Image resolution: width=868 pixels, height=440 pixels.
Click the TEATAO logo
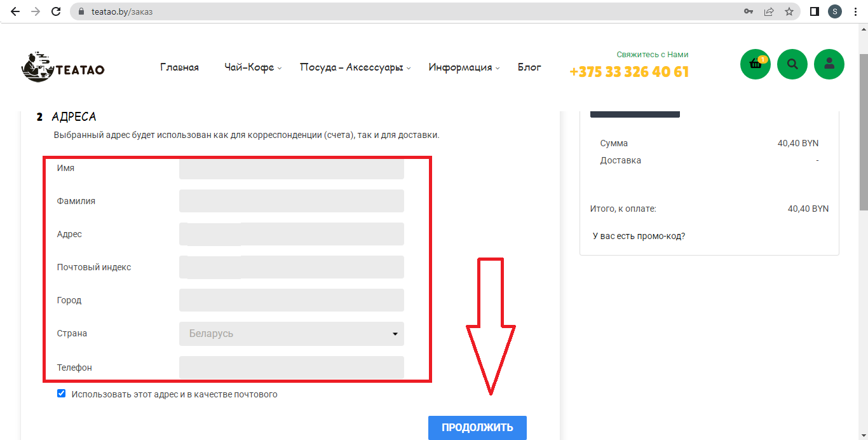(x=62, y=67)
